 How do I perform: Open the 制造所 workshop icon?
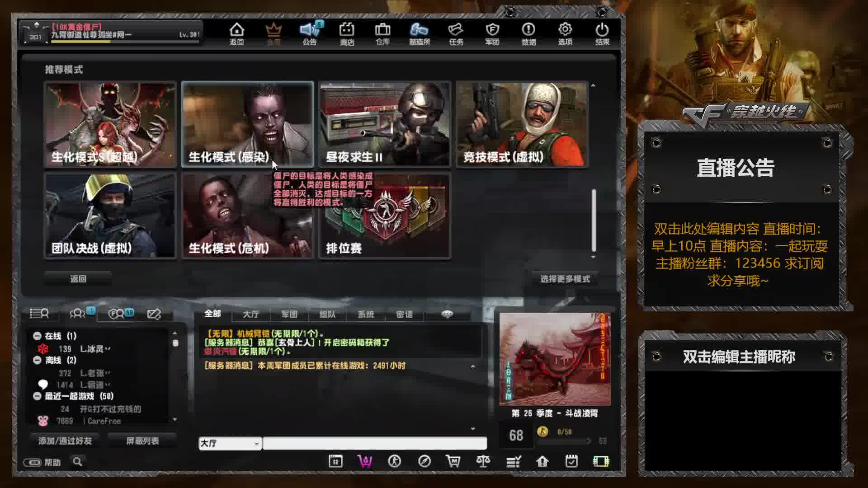(419, 34)
